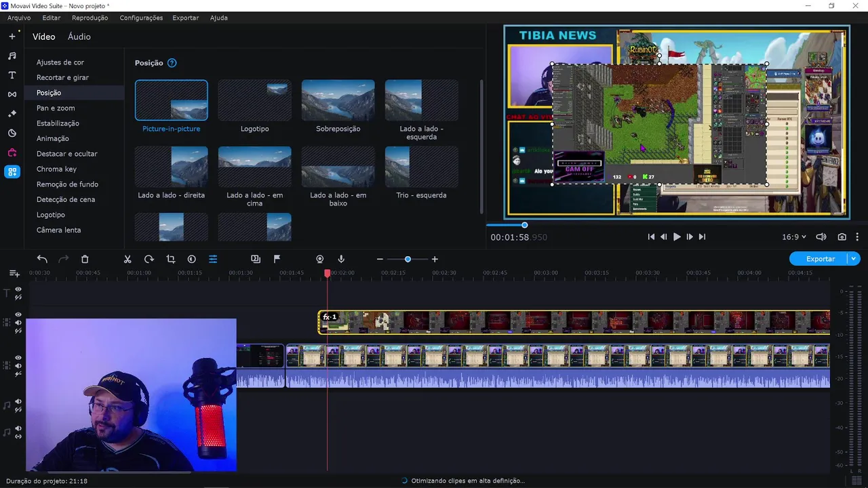Delete the selected clip with the trash icon

pos(85,259)
